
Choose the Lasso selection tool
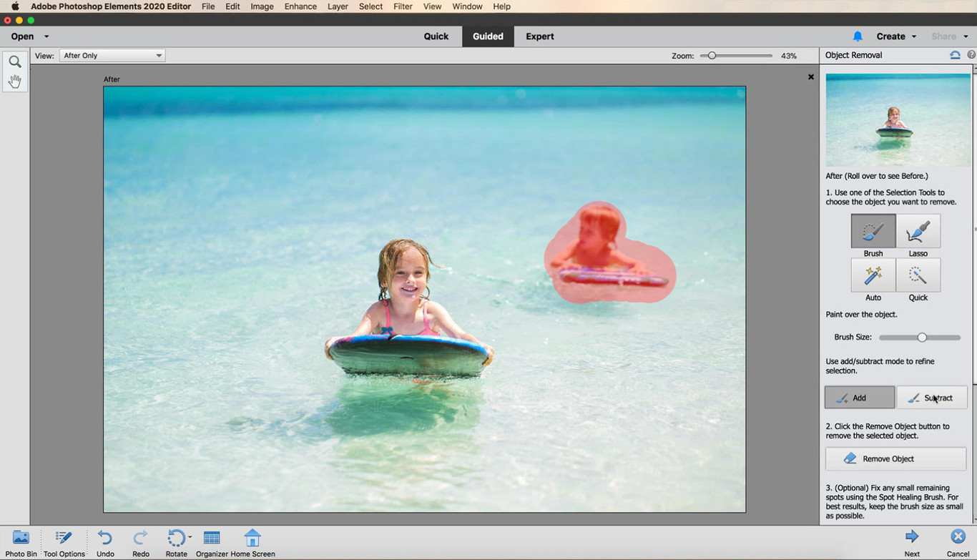coord(918,232)
